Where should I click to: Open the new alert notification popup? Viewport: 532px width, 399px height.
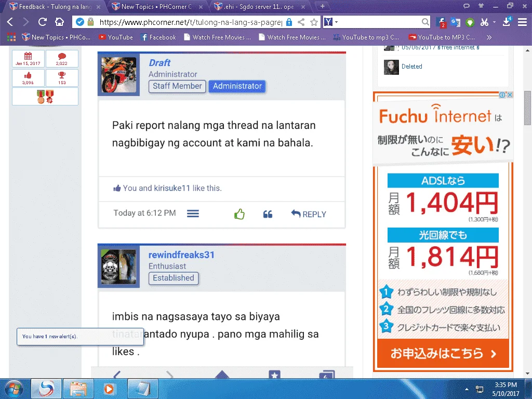tap(81, 337)
